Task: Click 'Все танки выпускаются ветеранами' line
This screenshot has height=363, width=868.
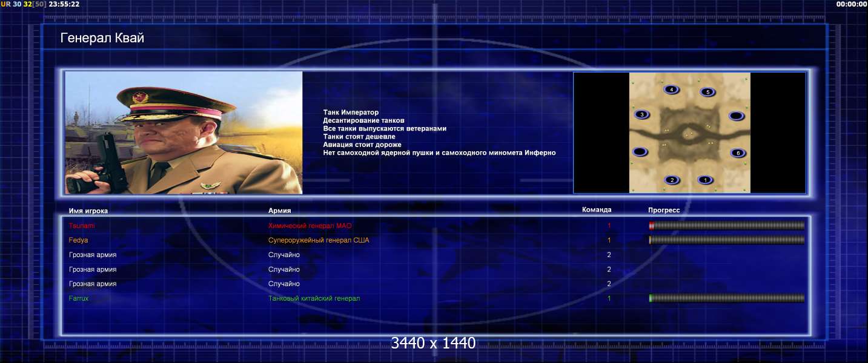Action: (385, 128)
